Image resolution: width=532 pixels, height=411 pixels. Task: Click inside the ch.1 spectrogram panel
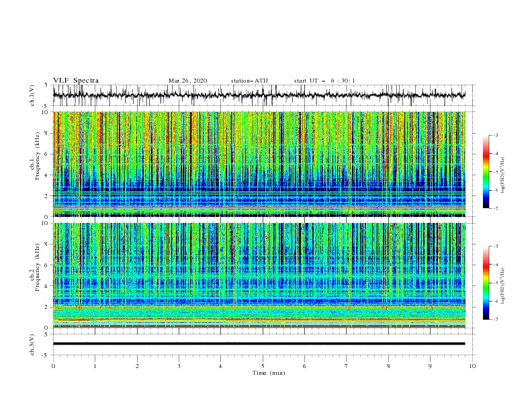(x=259, y=164)
